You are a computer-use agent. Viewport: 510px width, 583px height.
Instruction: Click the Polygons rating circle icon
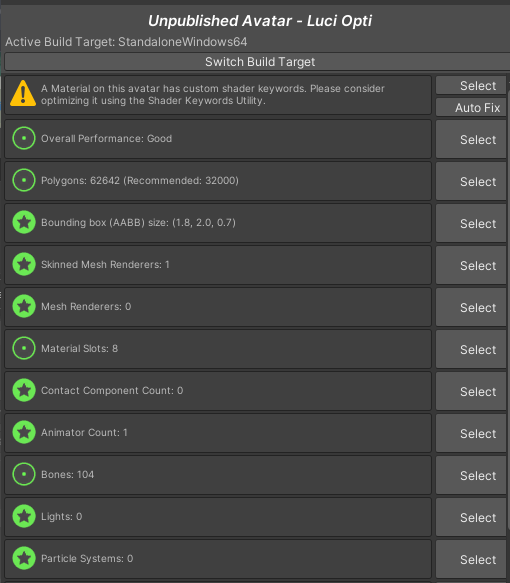coord(24,180)
